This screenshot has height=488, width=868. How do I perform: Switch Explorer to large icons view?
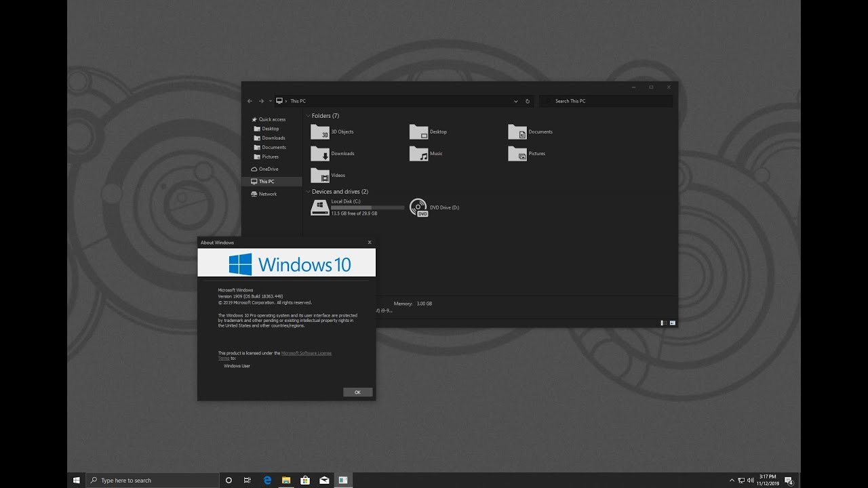click(x=672, y=323)
